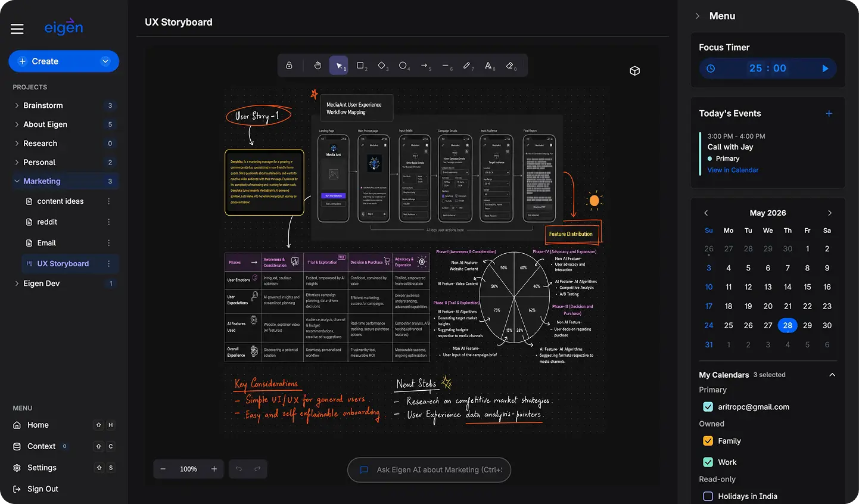The width and height of the screenshot is (859, 504).
Task: Select the Diamond shape tool
Action: (x=382, y=66)
